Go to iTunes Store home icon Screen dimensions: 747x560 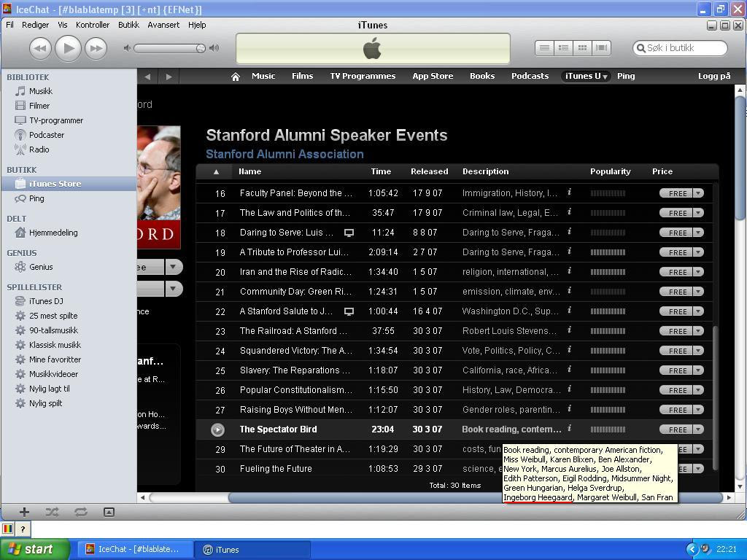point(236,77)
